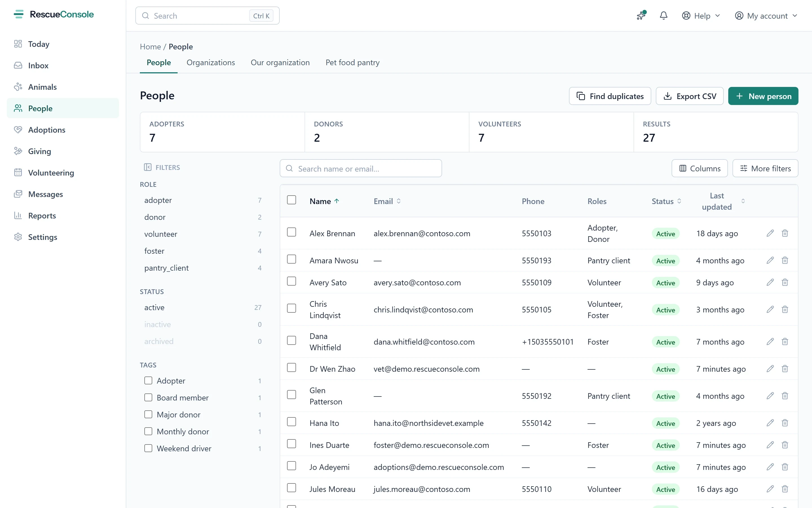Viewport: 812px width, 508px height.
Task: Click the edit pencil for Ines Duarte
Action: pos(770,445)
